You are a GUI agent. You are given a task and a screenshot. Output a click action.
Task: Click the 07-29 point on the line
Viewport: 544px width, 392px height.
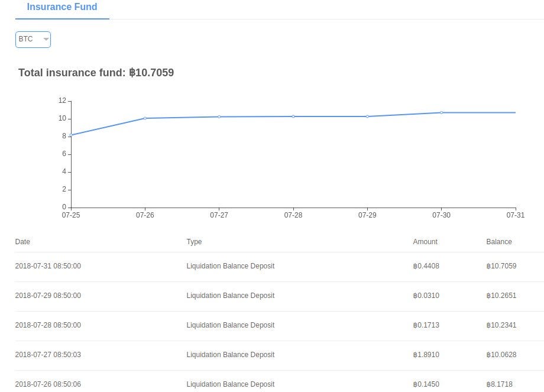[367, 116]
